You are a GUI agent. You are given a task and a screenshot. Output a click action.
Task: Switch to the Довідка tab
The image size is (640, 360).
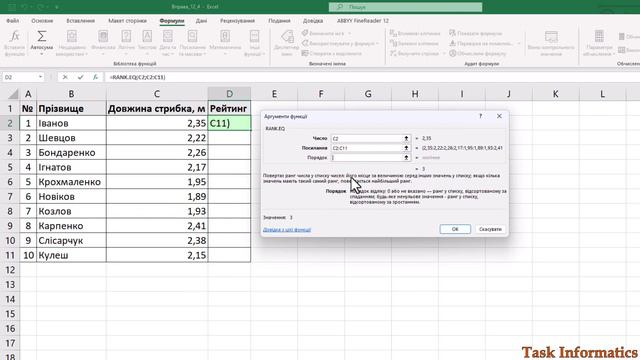click(313, 20)
